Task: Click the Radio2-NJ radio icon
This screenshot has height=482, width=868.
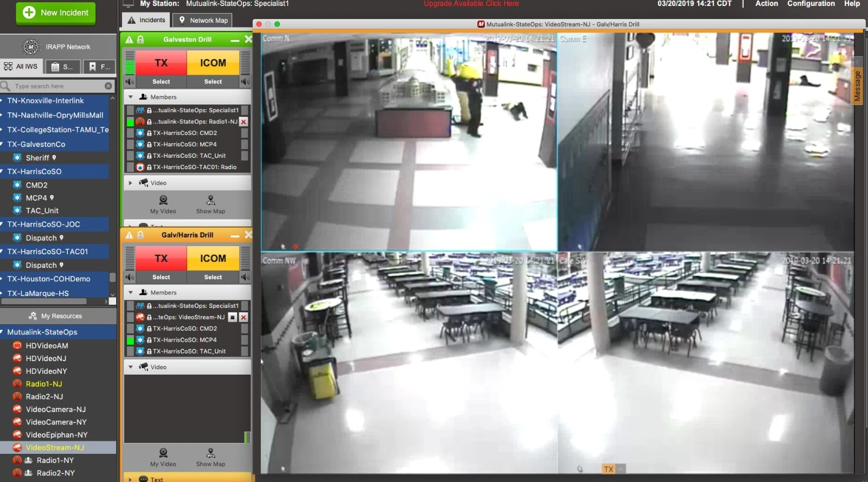Action: coord(17,397)
